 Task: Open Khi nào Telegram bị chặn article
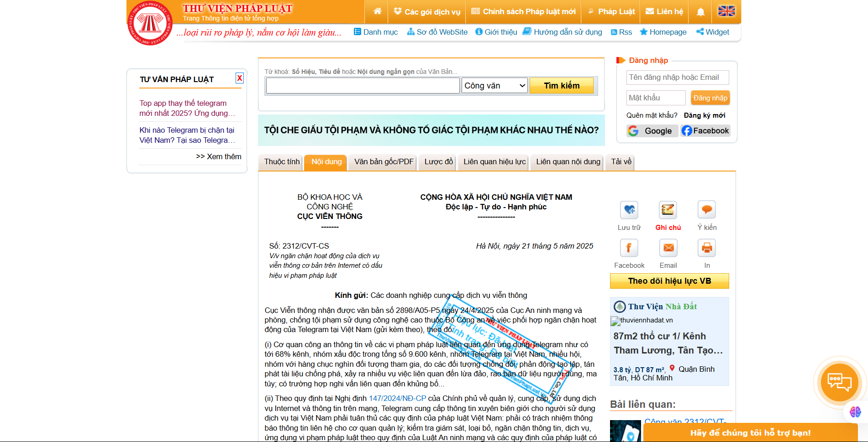click(187, 135)
